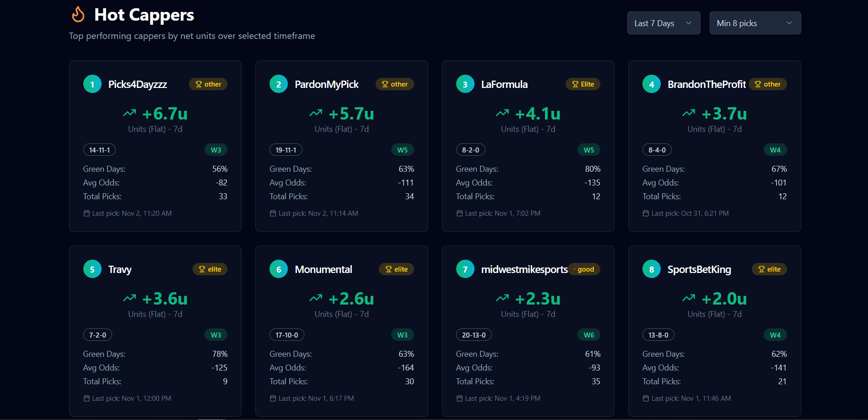Click the trending-up arrow beside +2.6u
This screenshot has height=420, width=868.
(x=316, y=298)
